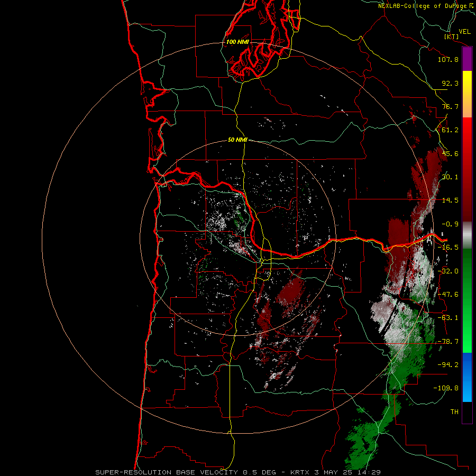Pick the blue segment of the color bar
This screenshot has width=476, height=476.
coord(467,377)
